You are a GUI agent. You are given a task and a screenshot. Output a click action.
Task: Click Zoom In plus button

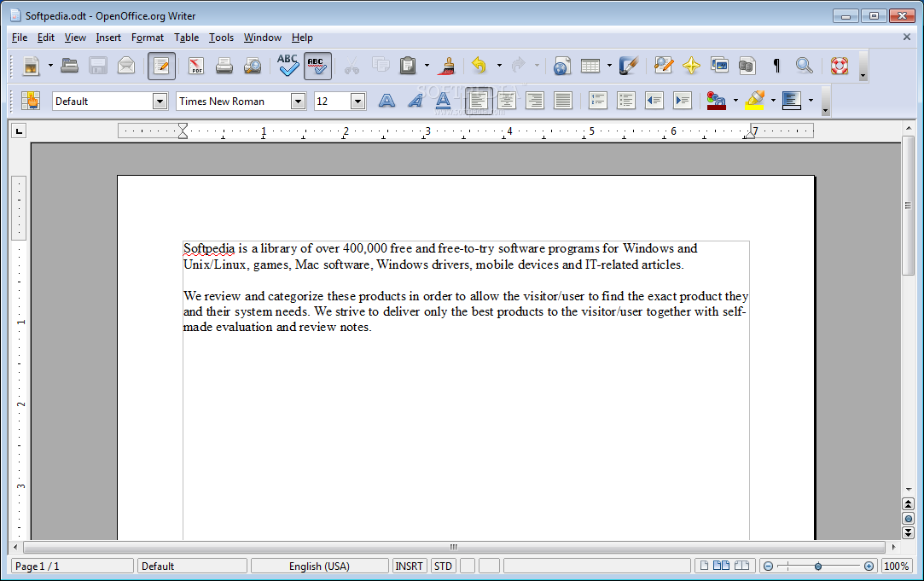pos(869,566)
